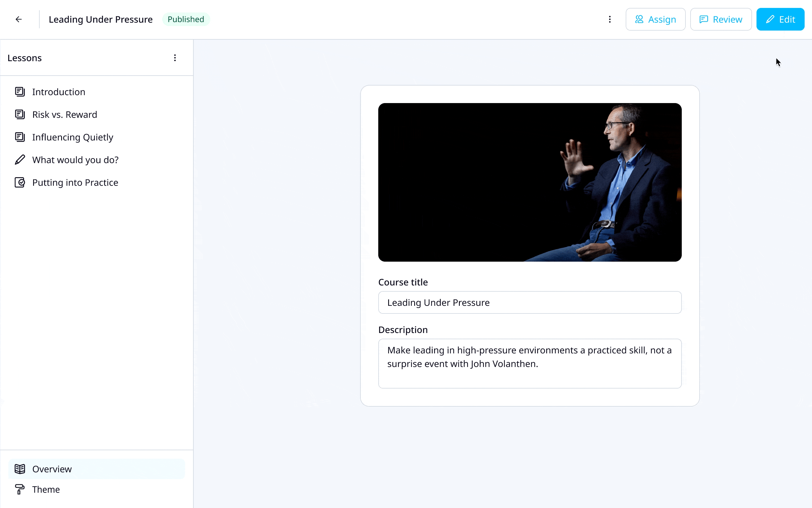Click the blue Edit button
Image resolution: width=812 pixels, height=508 pixels.
click(x=780, y=19)
